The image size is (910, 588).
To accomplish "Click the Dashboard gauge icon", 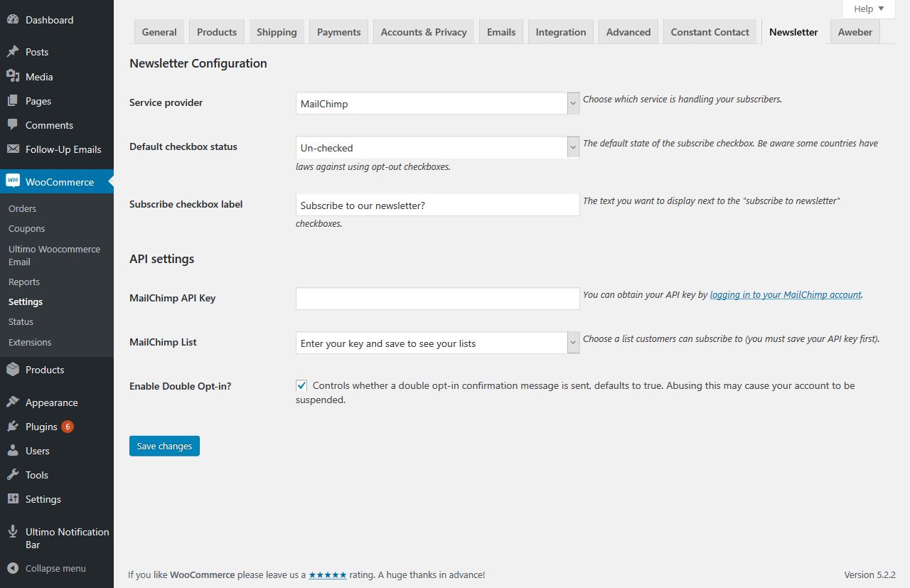I will (13, 20).
